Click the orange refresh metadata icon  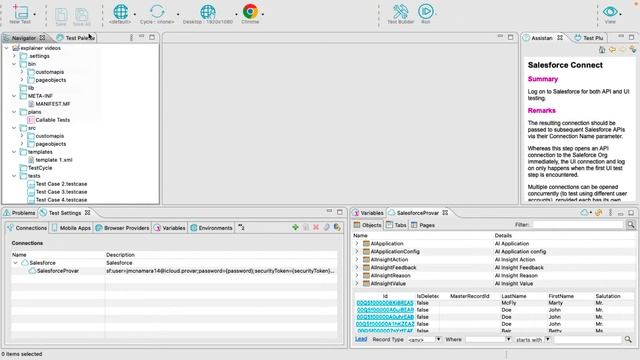click(599, 213)
